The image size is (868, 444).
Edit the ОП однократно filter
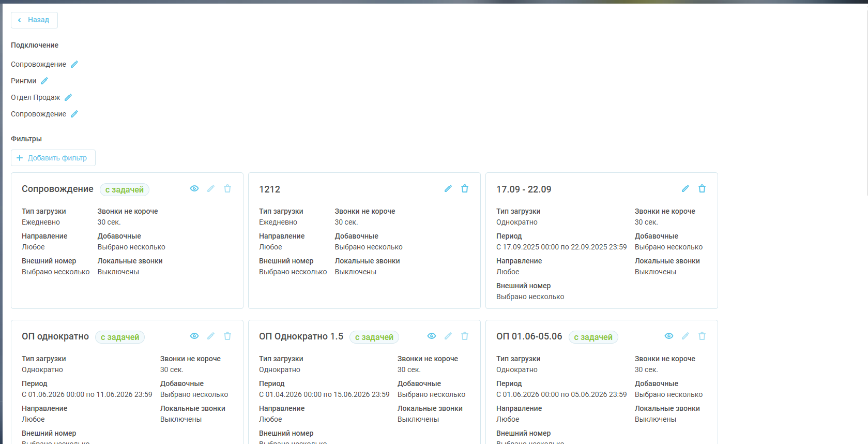(211, 336)
